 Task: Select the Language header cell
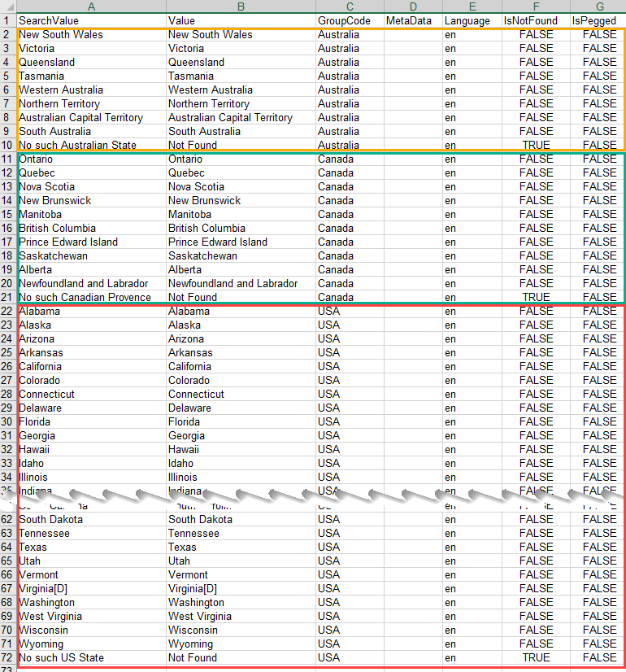[x=471, y=20]
